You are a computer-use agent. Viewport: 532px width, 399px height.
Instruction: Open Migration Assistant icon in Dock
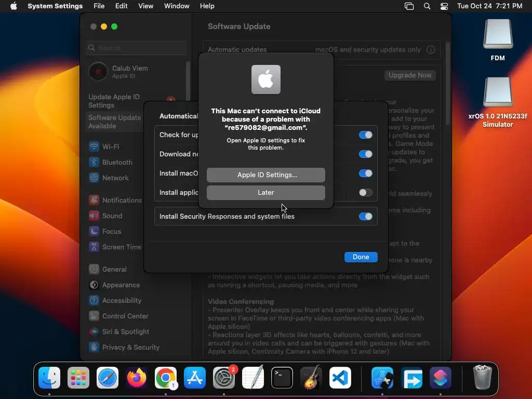pyautogui.click(x=411, y=378)
